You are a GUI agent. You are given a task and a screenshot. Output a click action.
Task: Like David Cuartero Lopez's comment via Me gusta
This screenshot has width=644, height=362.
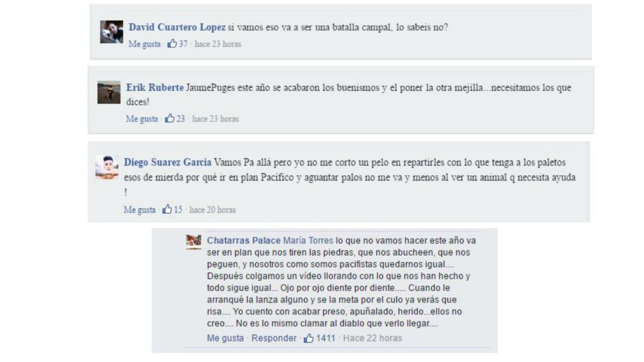pos(145,44)
